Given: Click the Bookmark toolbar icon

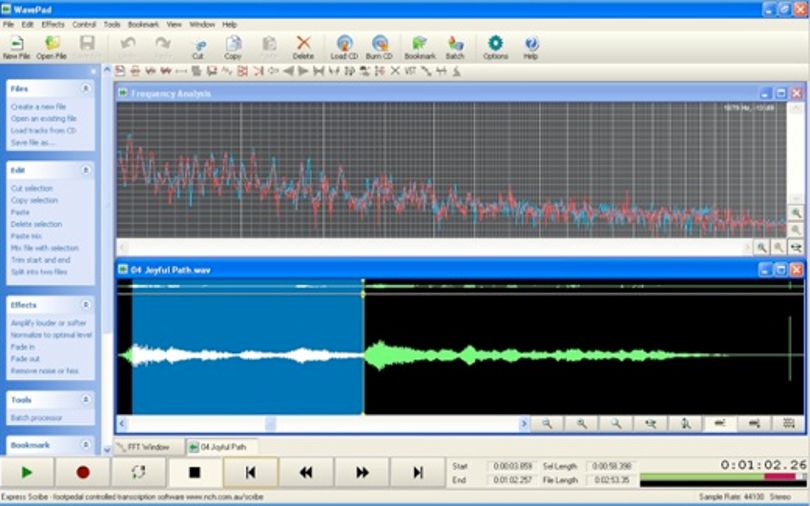Looking at the screenshot, I should 419,44.
